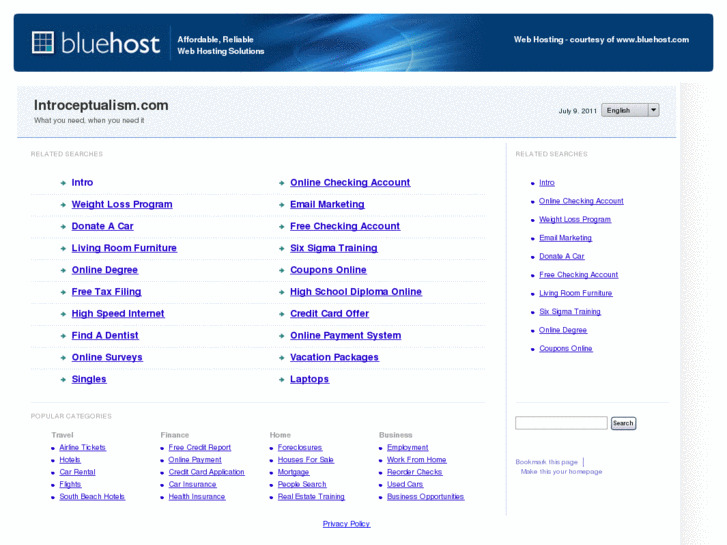
Task: Click the Introceptualism.com site title
Action: 101,105
